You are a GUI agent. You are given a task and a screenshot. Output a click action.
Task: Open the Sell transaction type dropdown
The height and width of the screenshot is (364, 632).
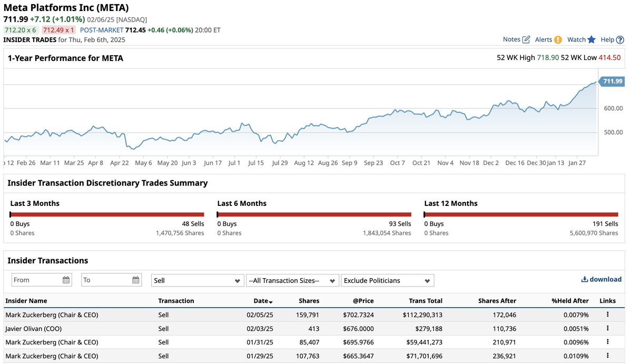coord(197,280)
